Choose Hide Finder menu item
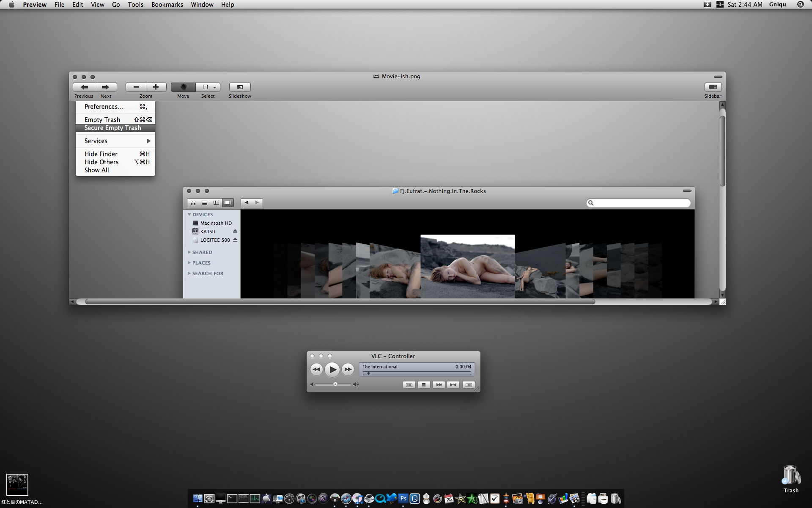 (115, 154)
